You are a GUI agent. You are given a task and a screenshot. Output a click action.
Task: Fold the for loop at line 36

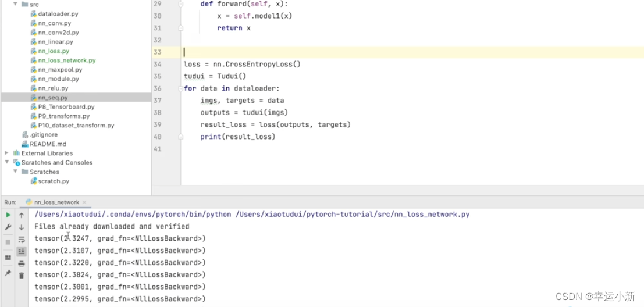tap(180, 88)
